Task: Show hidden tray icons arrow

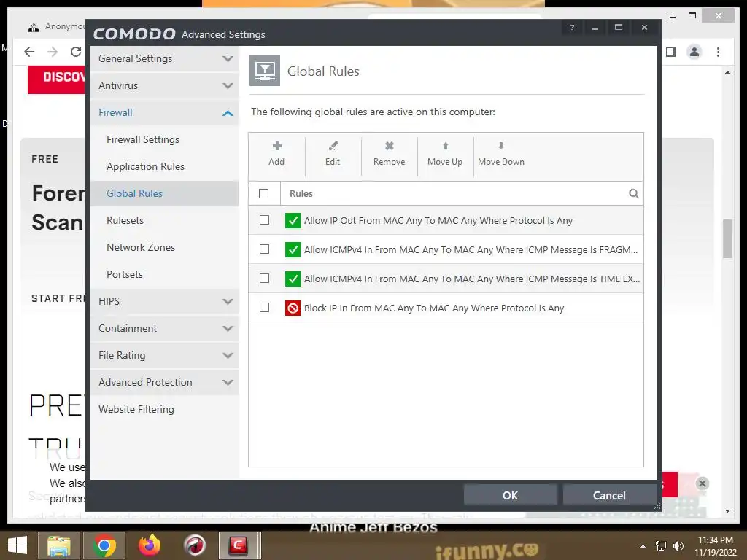Action: click(643, 546)
